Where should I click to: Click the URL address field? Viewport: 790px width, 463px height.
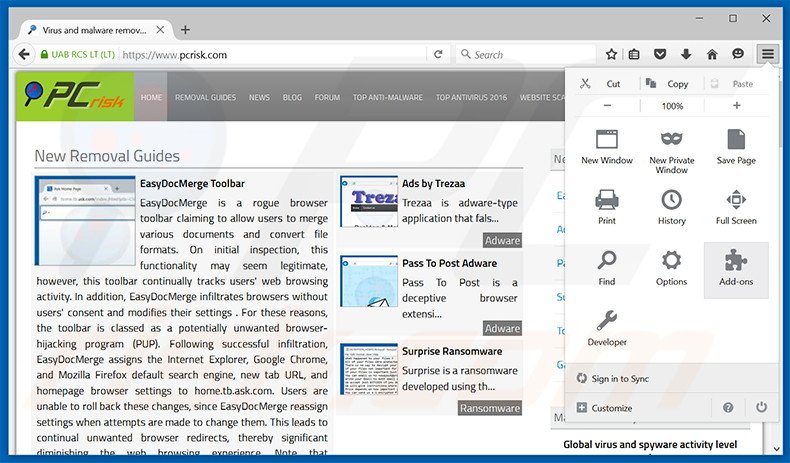point(275,54)
